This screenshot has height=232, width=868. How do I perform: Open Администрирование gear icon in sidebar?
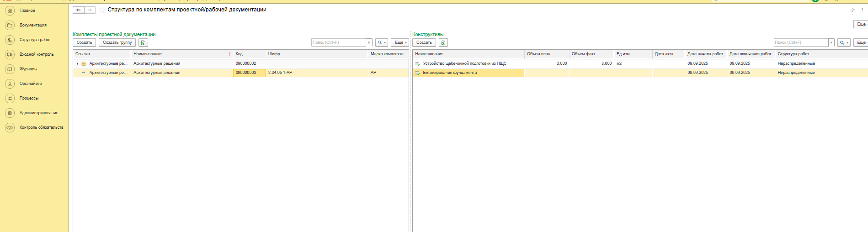10,113
